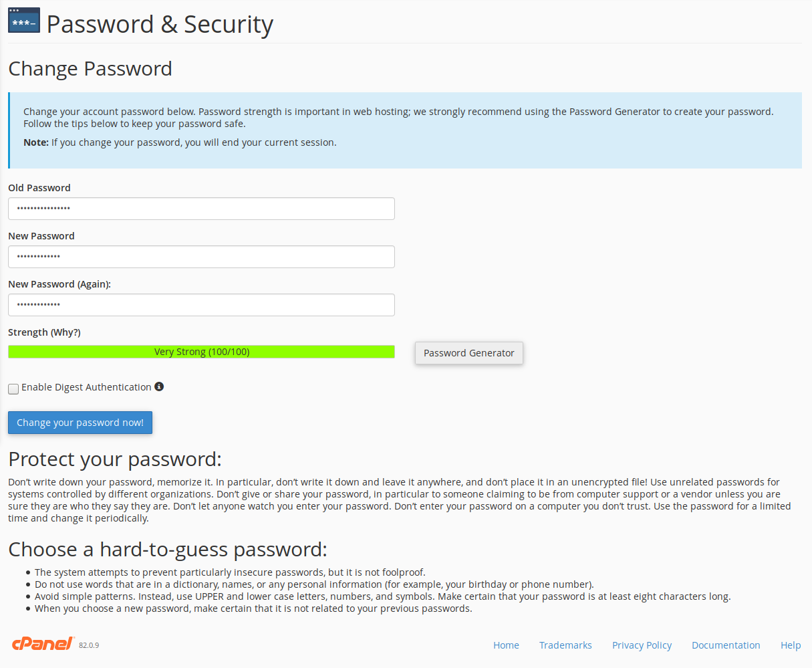The image size is (812, 668).
Task: Click the Password & Security page title
Action: click(160, 24)
